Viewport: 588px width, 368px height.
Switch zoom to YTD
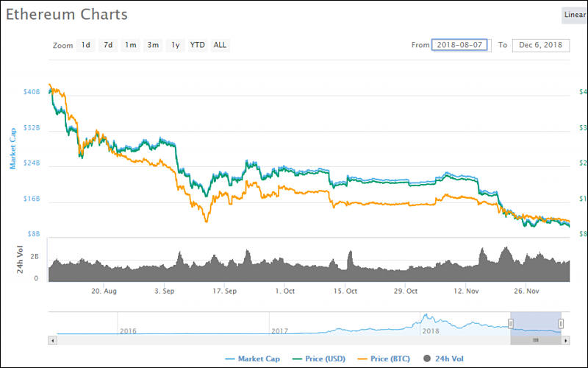pyautogui.click(x=197, y=45)
